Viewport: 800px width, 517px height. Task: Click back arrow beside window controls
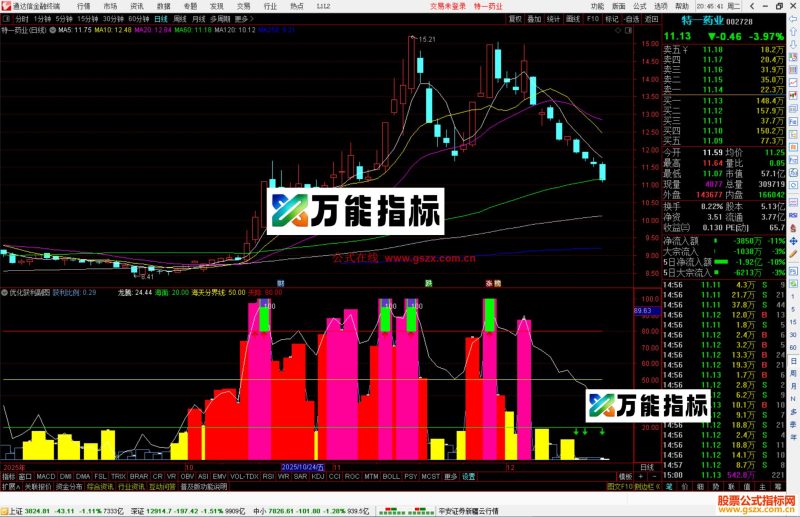pos(751,6)
